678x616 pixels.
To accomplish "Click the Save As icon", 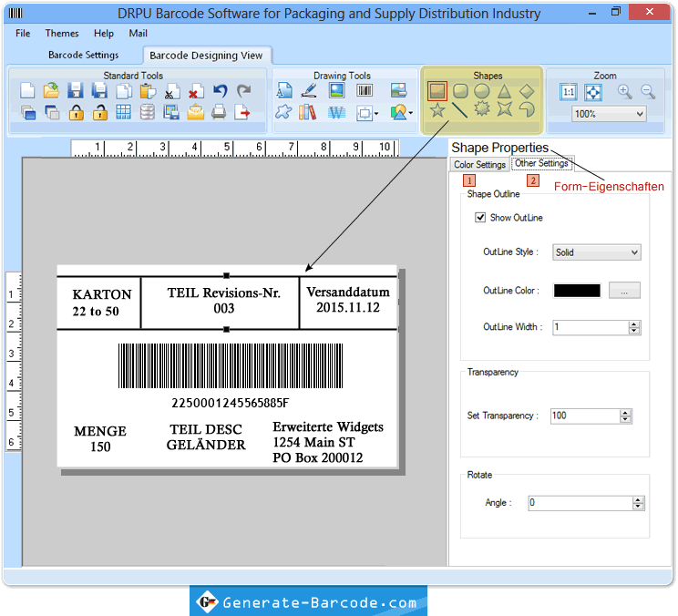I will click(x=99, y=91).
